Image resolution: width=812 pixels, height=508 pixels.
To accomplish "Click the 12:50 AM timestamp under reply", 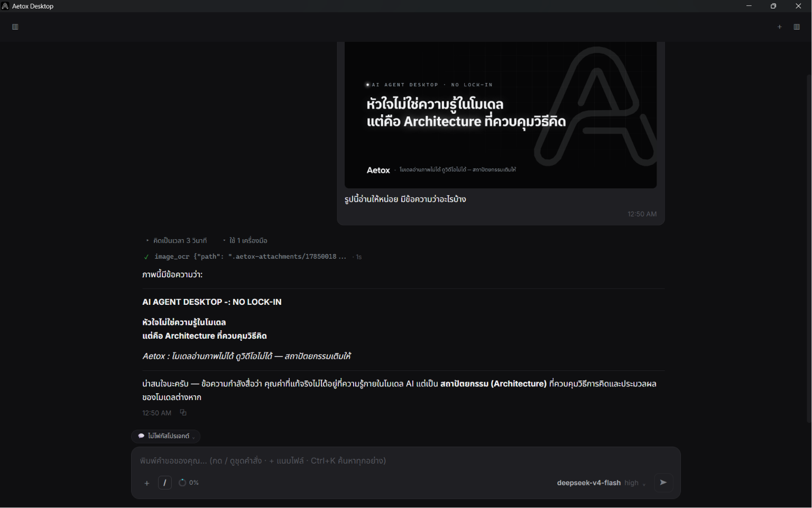I will (157, 413).
